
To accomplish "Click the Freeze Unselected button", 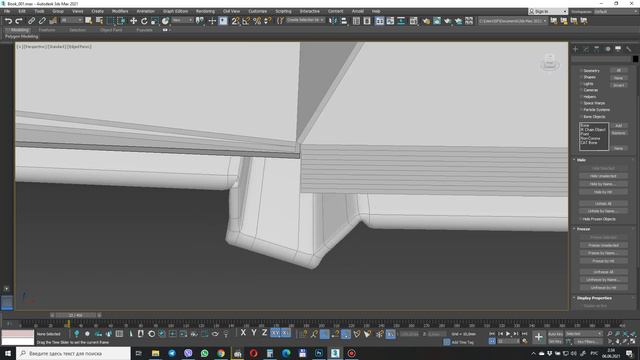I will [x=603, y=245].
